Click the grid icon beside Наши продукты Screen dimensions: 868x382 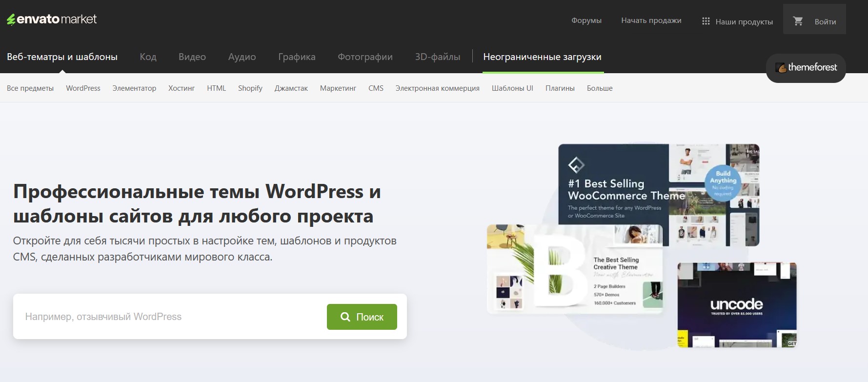pyautogui.click(x=706, y=21)
